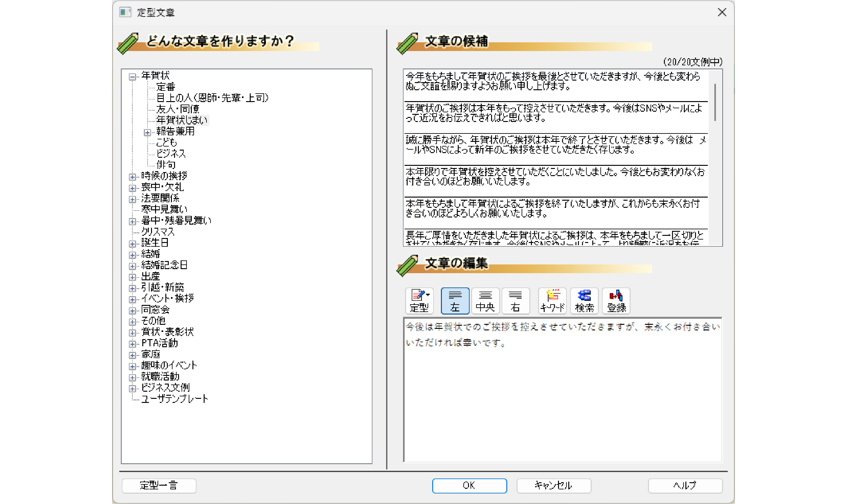Close the 定型文章 dialog window
The height and width of the screenshot is (504, 847).
click(x=722, y=12)
